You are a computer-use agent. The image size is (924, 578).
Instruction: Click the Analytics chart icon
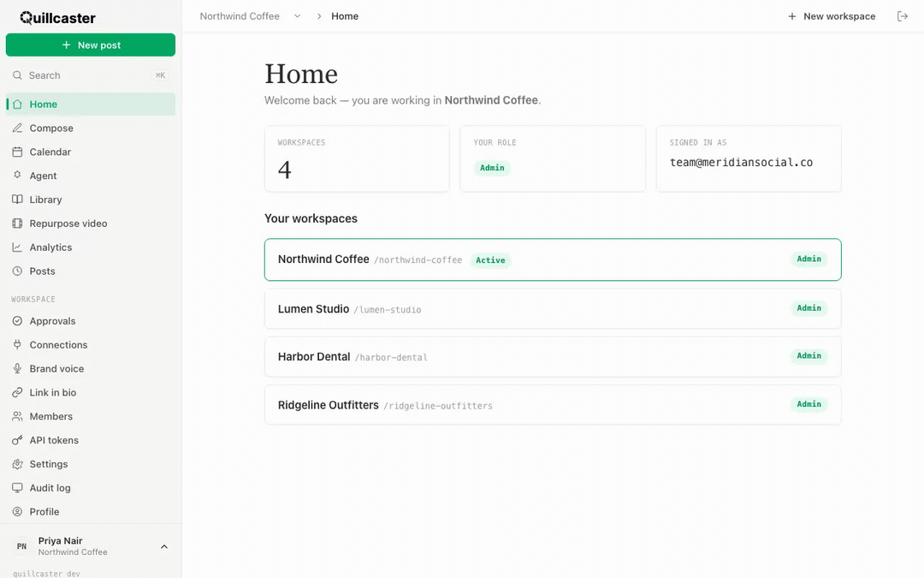click(17, 247)
